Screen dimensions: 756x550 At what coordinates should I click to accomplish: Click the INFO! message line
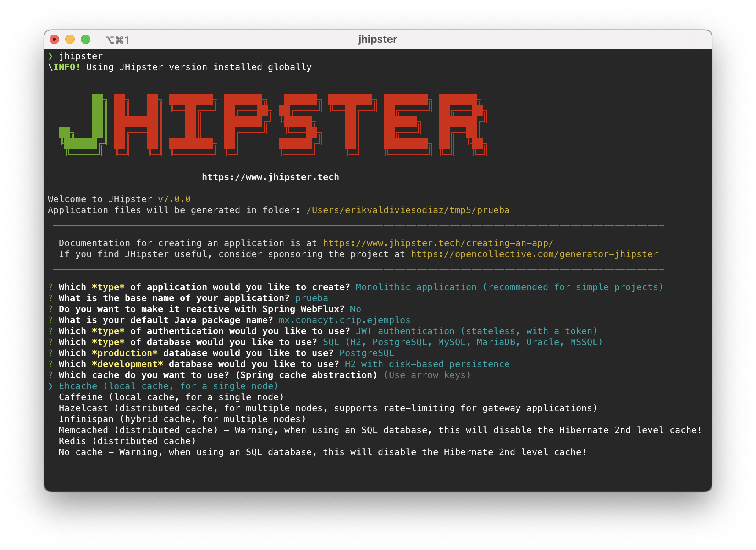180,67
